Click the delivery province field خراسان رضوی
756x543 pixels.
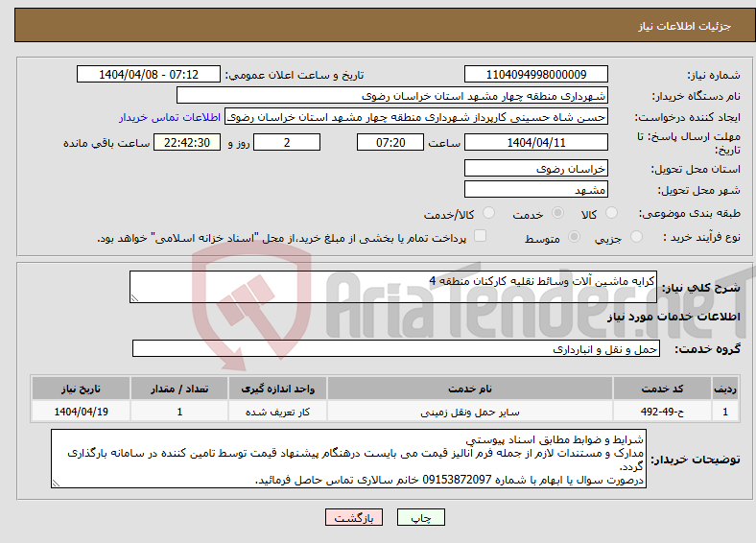pyautogui.click(x=535, y=168)
